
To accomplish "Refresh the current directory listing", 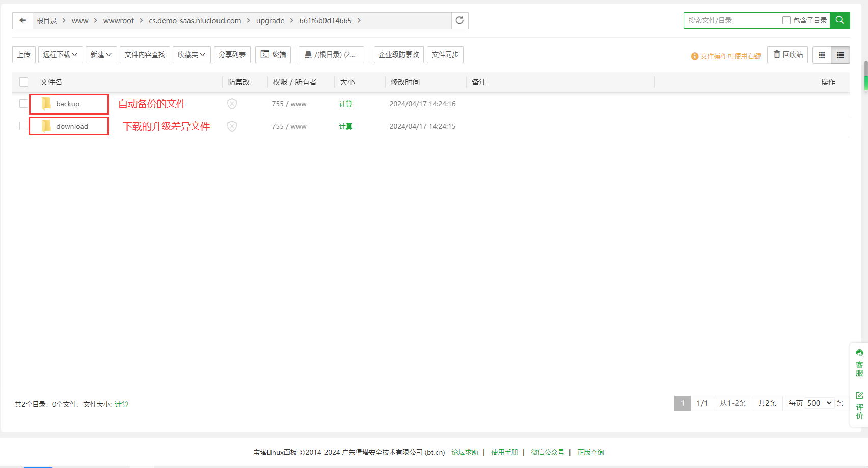I will point(459,20).
